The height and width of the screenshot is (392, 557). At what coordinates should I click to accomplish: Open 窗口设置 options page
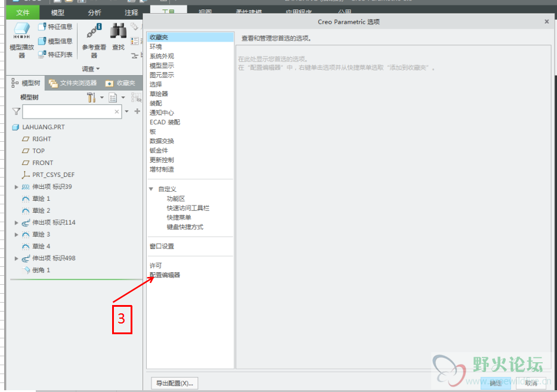pos(162,246)
